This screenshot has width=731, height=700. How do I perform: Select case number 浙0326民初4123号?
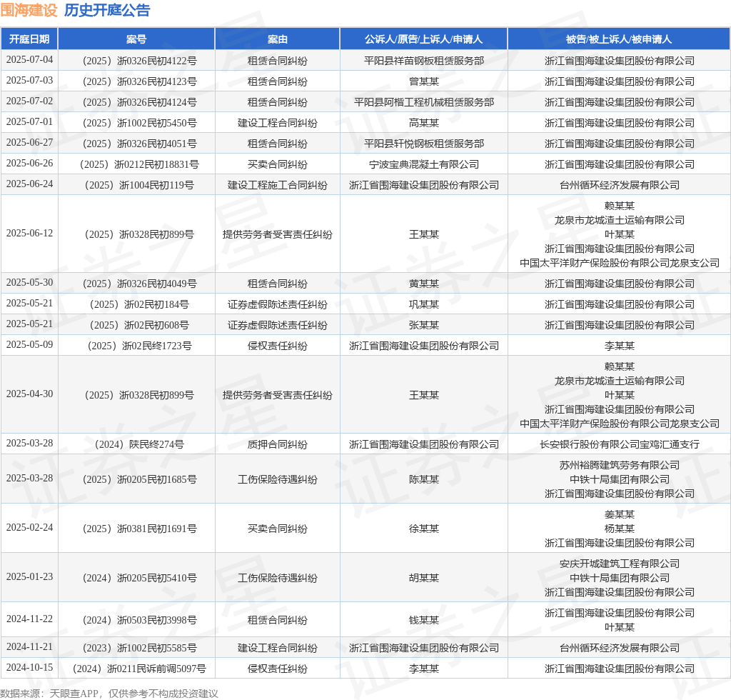pos(139,81)
